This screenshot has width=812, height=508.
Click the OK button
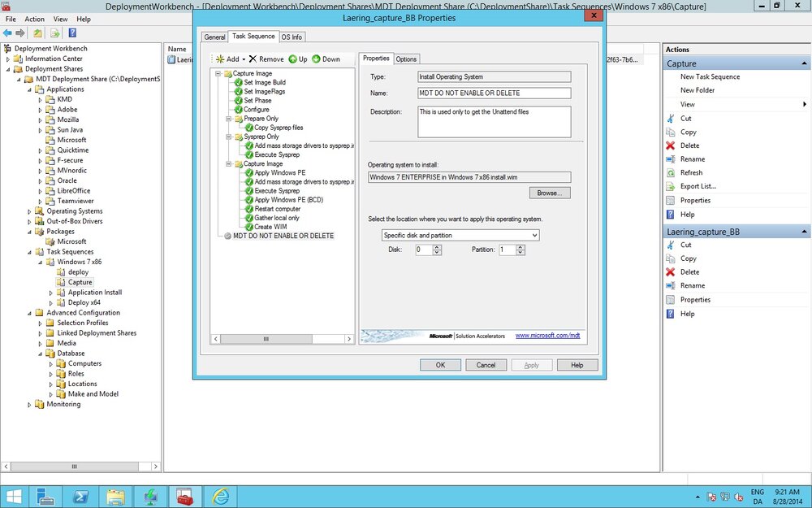pyautogui.click(x=440, y=365)
